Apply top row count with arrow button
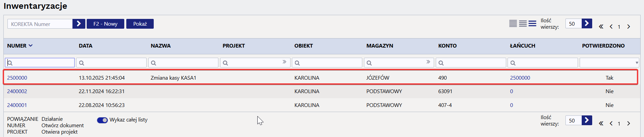The height and width of the screenshot is (137, 644). [587, 24]
